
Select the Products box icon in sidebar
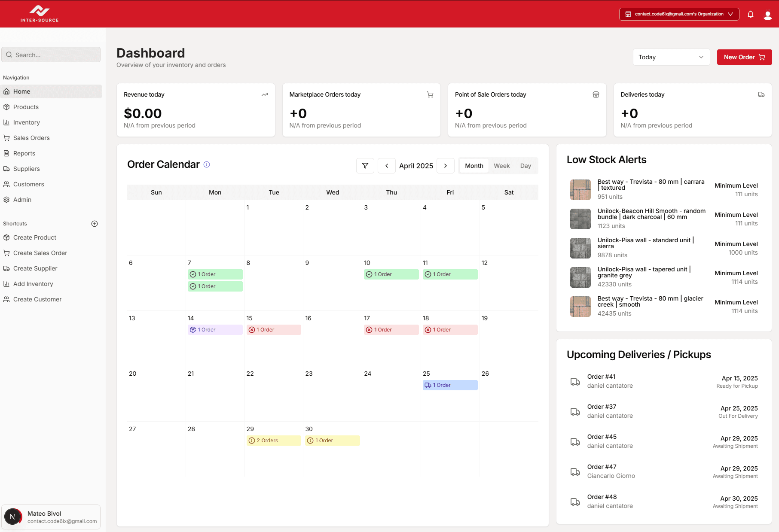(6, 107)
